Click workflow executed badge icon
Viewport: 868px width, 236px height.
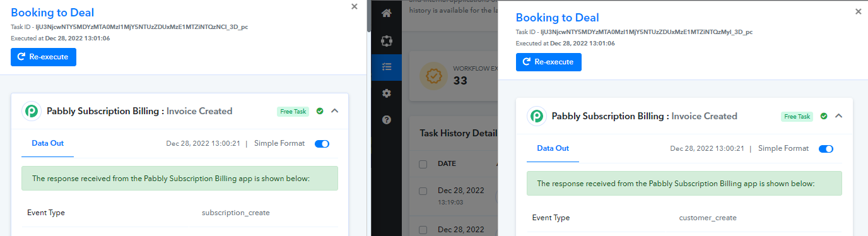(x=433, y=76)
